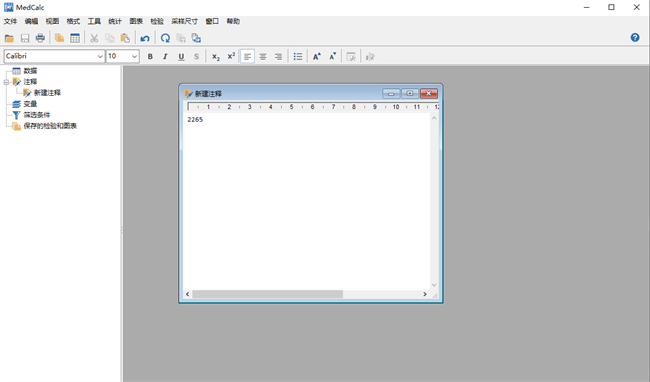
Task: Click the greyed-out icon after font shrink
Action: tap(351, 56)
